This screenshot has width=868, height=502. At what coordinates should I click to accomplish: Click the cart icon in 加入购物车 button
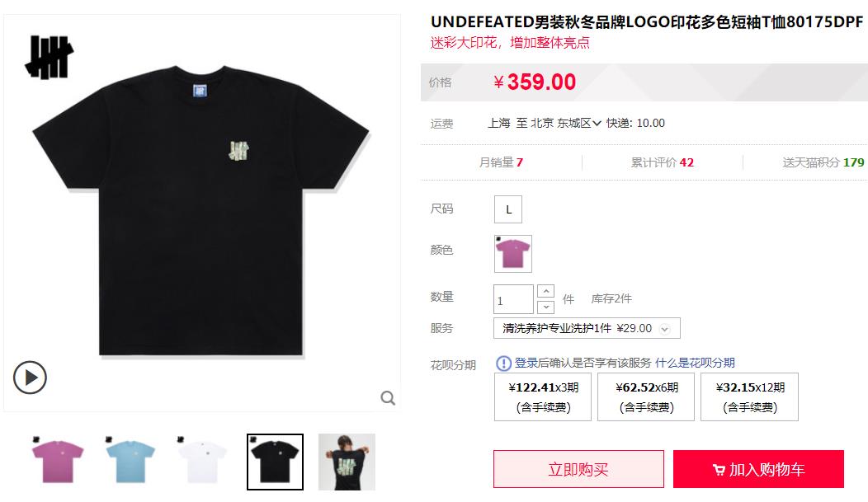tap(719, 470)
